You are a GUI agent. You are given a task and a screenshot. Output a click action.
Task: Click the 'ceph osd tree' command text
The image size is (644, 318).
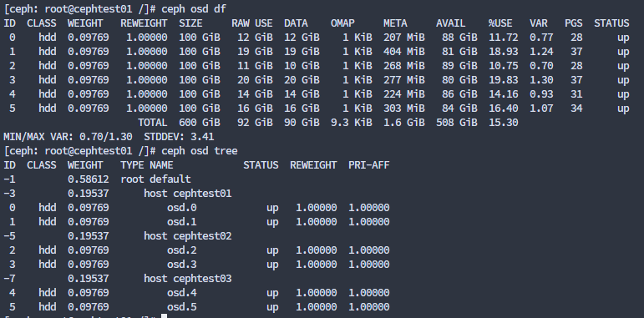click(x=199, y=151)
